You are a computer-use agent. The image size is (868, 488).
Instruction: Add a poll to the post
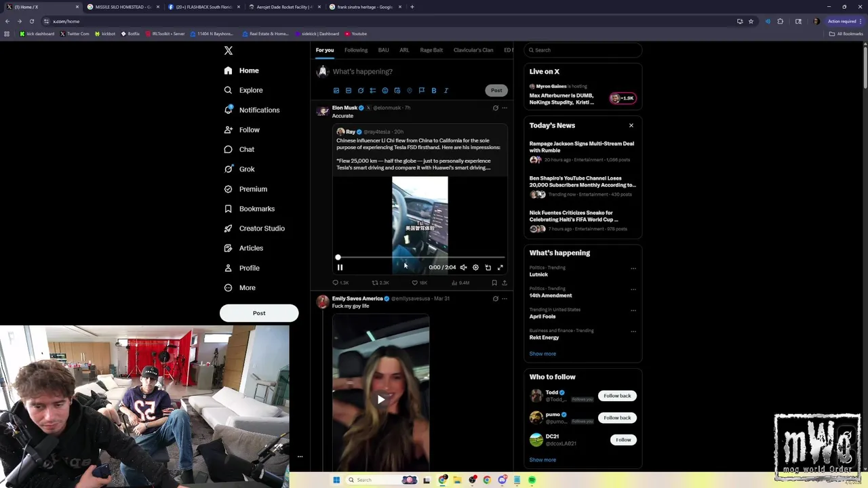coord(373,91)
